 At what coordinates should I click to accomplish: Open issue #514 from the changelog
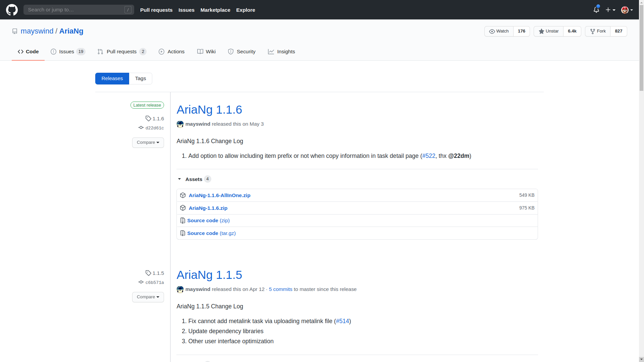click(342, 321)
